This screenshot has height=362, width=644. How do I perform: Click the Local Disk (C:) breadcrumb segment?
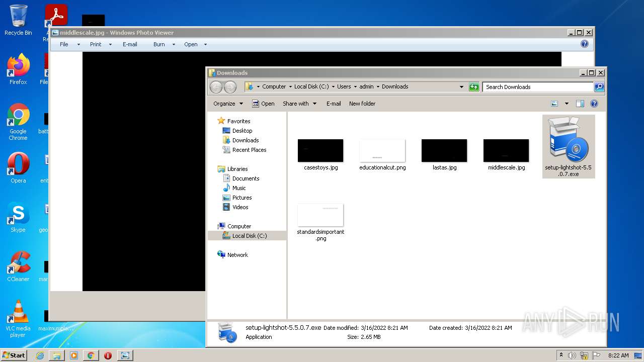311,86
